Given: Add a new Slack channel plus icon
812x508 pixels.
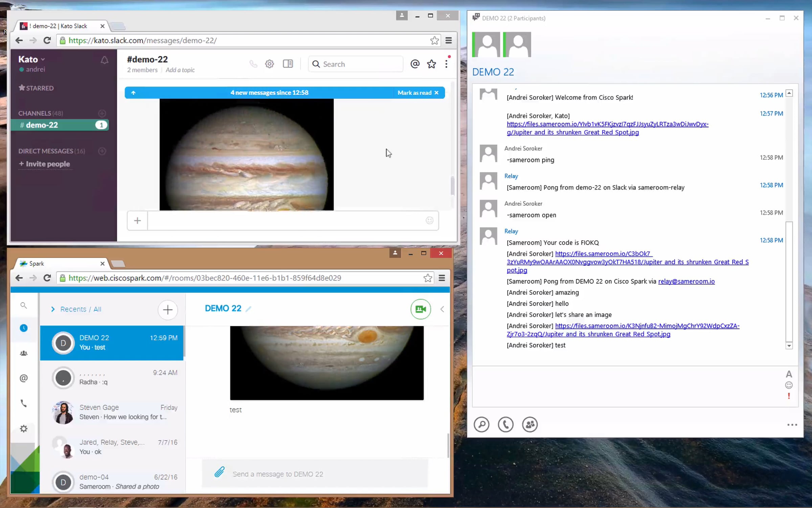Looking at the screenshot, I should [102, 113].
